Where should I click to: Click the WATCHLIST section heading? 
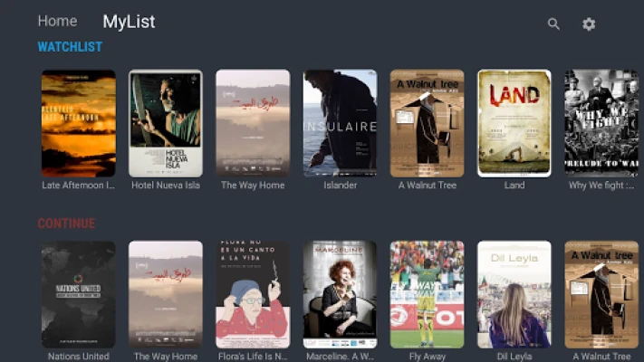click(70, 47)
